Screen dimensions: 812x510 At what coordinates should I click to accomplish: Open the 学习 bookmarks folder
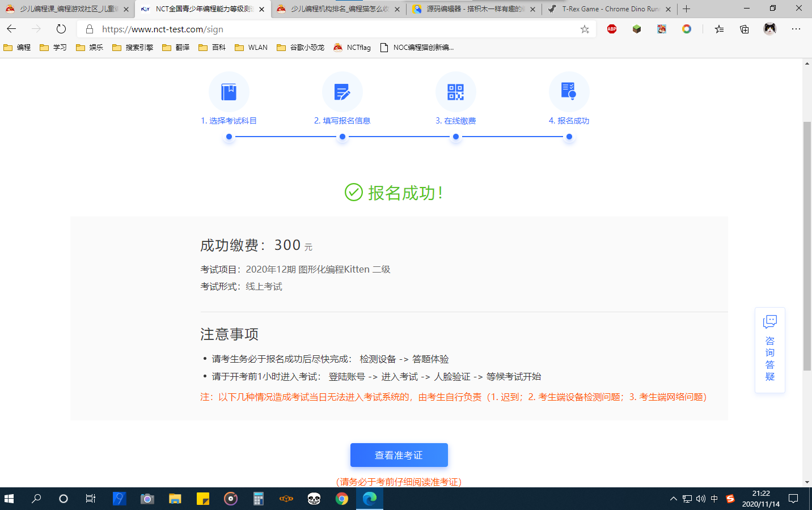click(x=53, y=48)
